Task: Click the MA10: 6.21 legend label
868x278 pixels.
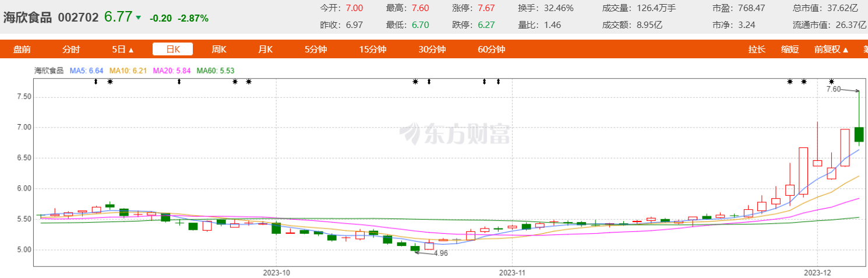Action: (128, 71)
